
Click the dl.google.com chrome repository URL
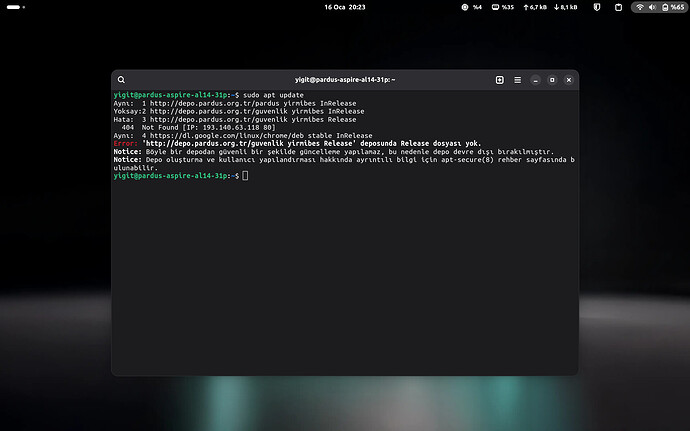click(228, 135)
